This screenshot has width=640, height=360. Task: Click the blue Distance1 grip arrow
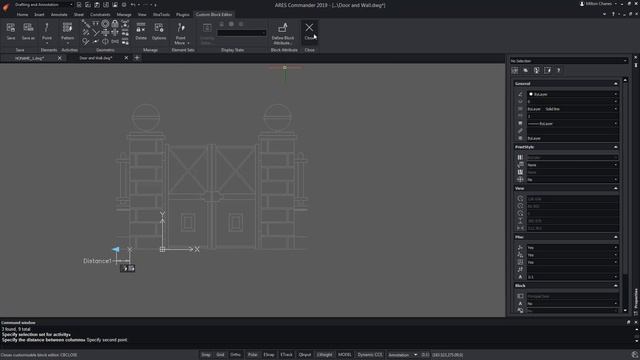click(116, 249)
